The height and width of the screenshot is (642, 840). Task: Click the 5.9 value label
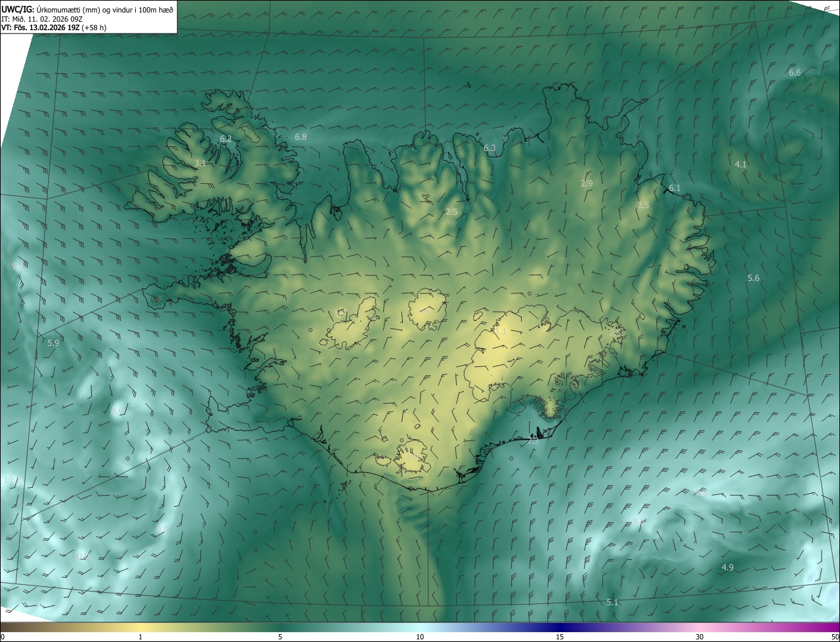[53, 343]
